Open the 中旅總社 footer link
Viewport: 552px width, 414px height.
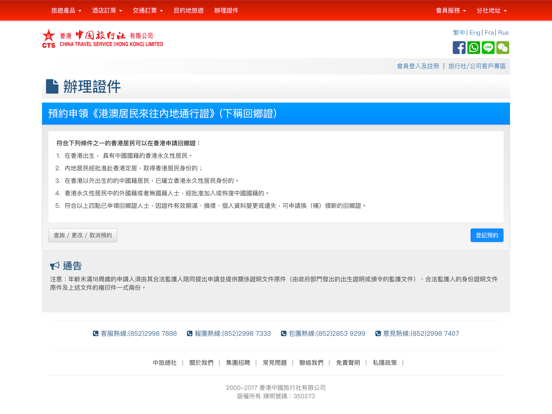(x=164, y=363)
